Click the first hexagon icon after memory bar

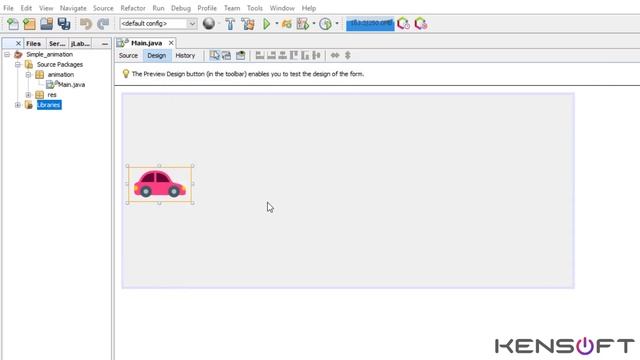click(404, 24)
